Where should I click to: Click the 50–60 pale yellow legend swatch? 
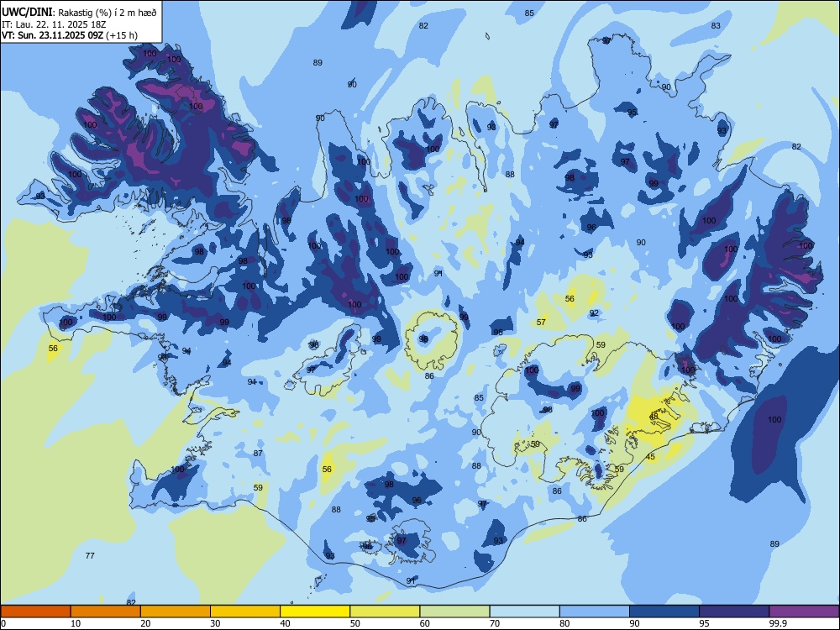[x=385, y=612]
